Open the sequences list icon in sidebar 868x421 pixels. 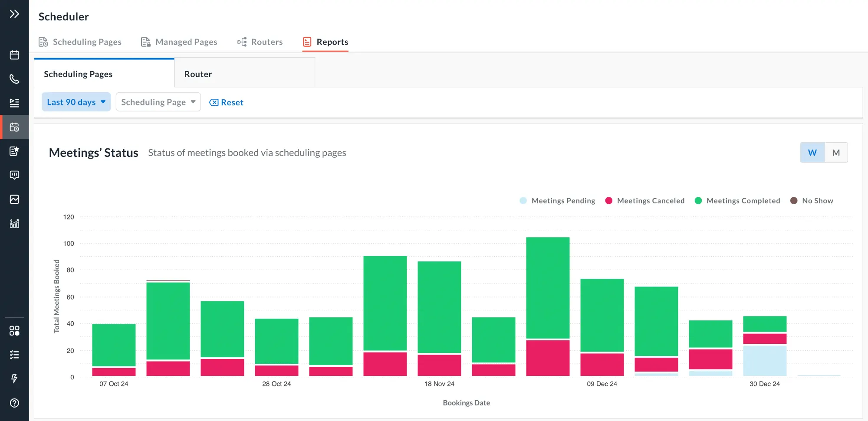[x=14, y=103]
